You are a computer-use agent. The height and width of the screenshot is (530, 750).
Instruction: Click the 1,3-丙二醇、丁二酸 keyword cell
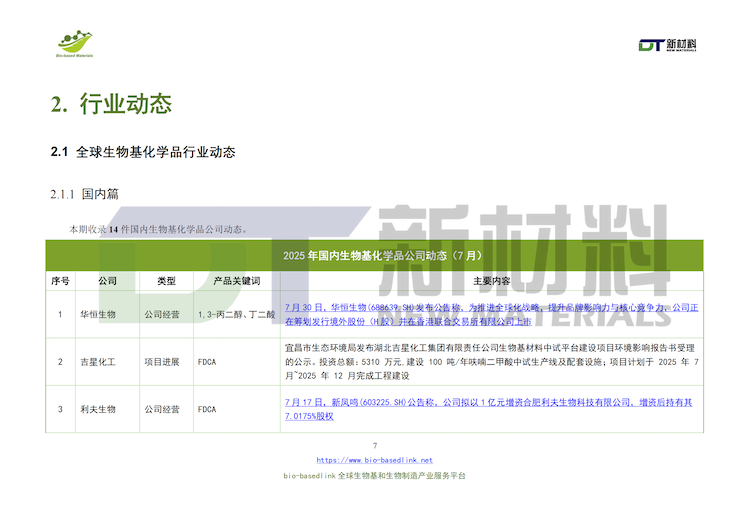[x=236, y=314]
